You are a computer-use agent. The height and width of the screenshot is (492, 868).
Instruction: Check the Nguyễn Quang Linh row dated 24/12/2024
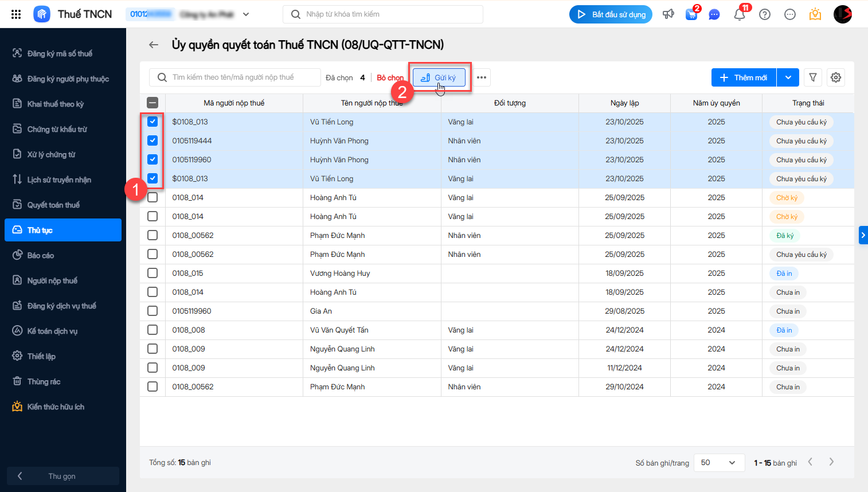click(153, 349)
